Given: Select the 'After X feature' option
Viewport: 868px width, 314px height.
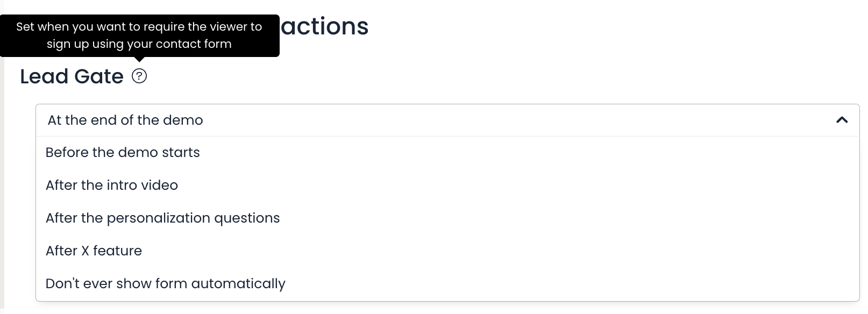Looking at the screenshot, I should pos(447,251).
